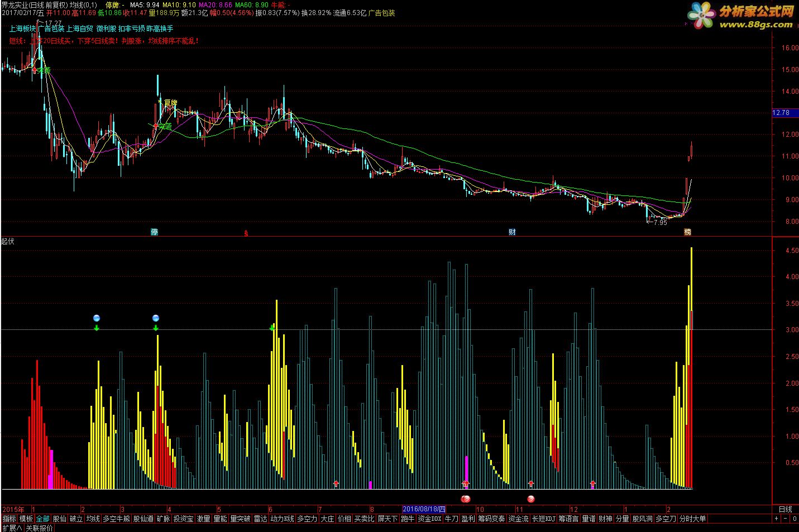799x532 pixels.
Task: Click the + zoom-in button
Action: click(x=777, y=519)
